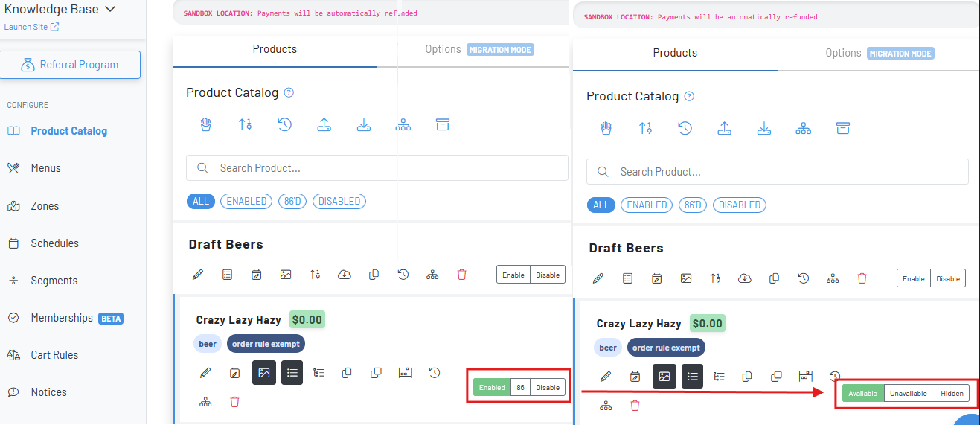This screenshot has height=425, width=980.
Task: Set Crazy Lazy Hazy to Unavailable
Action: tap(909, 393)
